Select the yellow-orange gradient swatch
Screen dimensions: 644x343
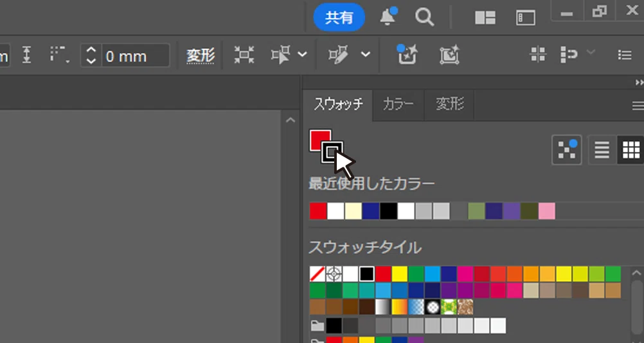[400, 307]
